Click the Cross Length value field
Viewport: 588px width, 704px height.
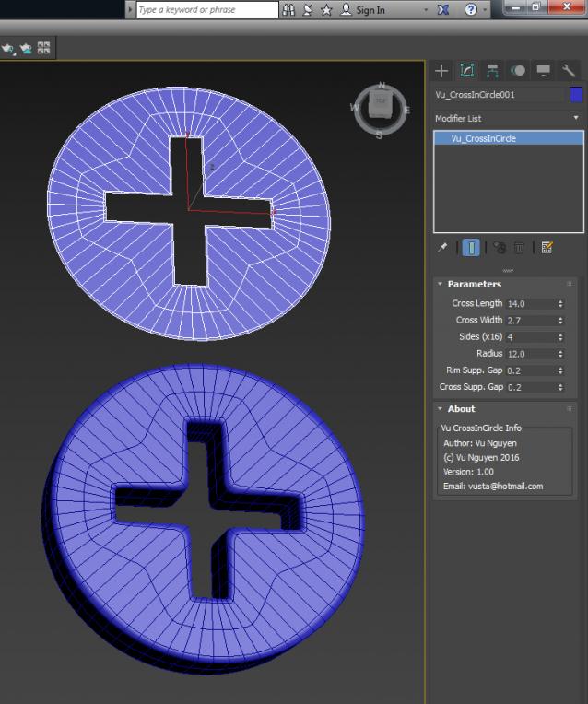[530, 304]
